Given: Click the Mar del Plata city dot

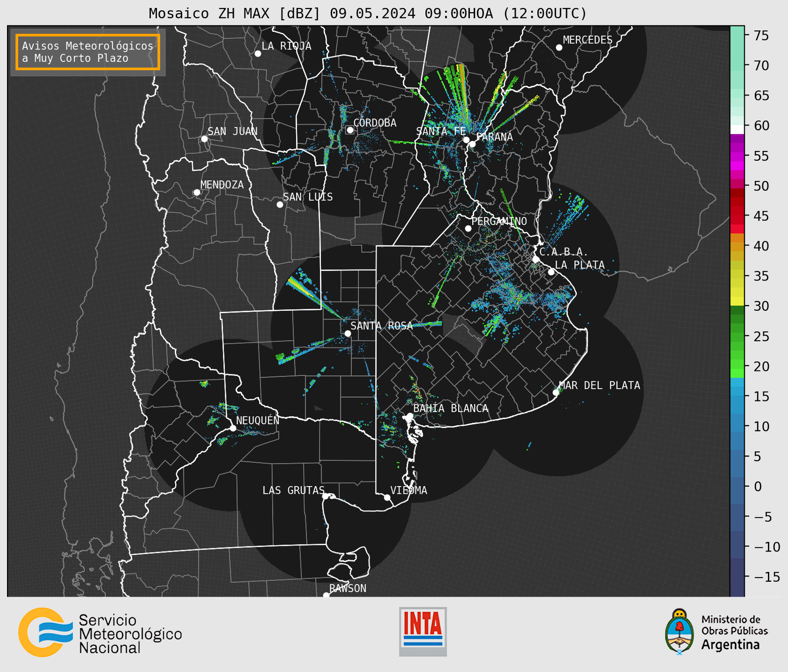Looking at the screenshot, I should tap(556, 393).
